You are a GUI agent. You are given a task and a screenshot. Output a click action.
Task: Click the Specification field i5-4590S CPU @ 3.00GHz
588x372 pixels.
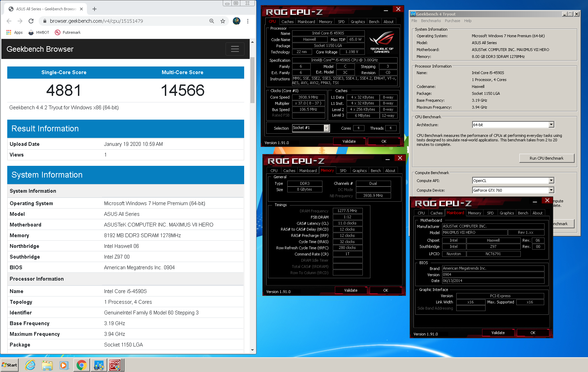[345, 60]
